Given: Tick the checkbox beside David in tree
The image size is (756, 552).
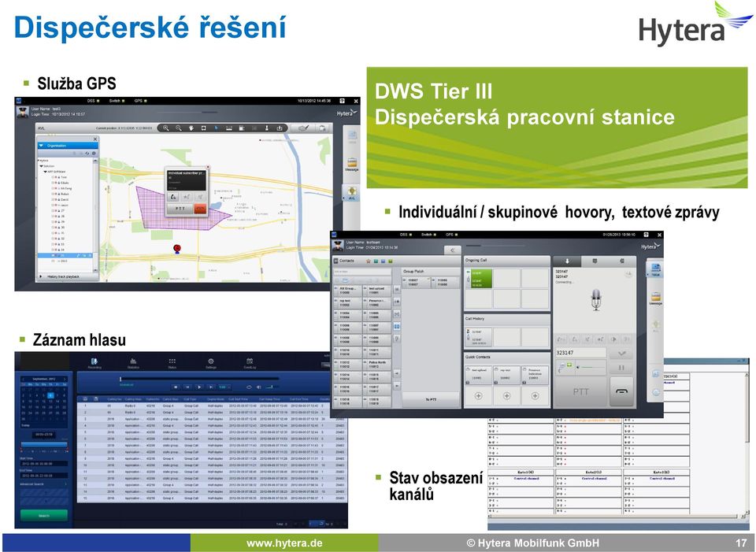Looking at the screenshot, I should (53, 199).
